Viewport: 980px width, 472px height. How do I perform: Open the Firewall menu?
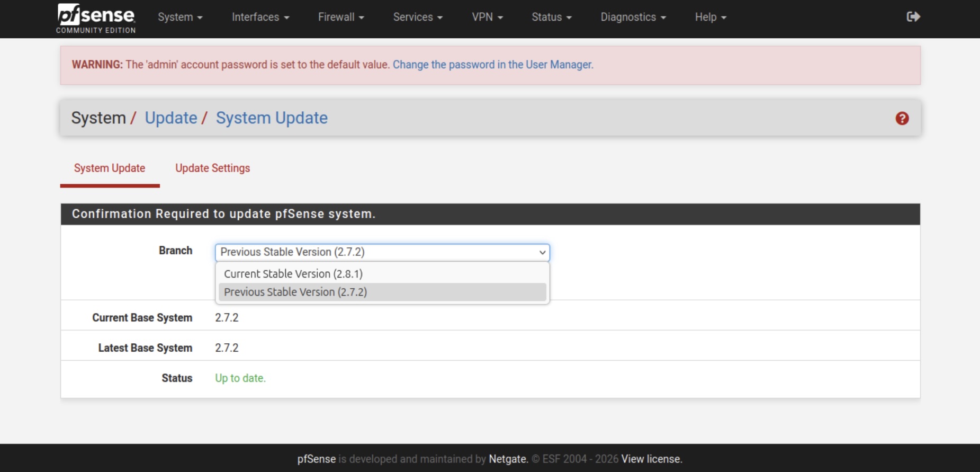(x=340, y=17)
